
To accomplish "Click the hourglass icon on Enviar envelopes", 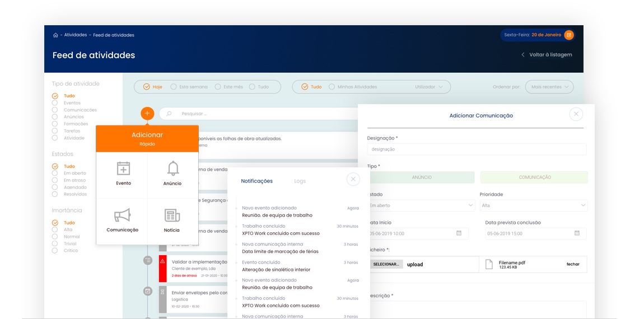I will tap(162, 292).
